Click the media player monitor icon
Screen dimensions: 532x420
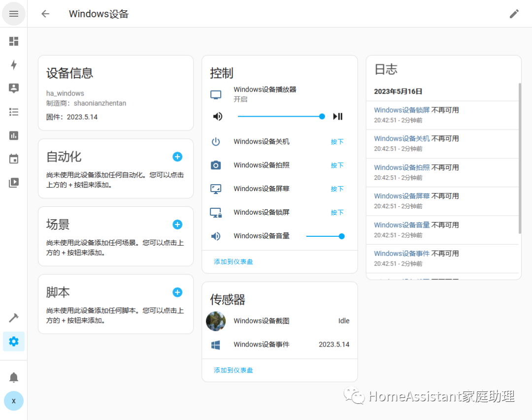216,95
